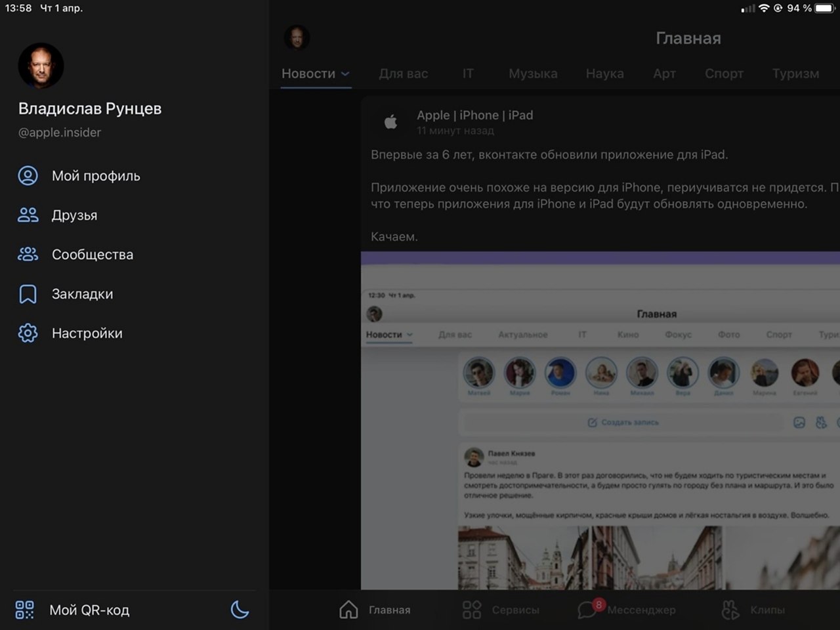Show the QR code icon
The image size is (840, 630).
coord(25,610)
